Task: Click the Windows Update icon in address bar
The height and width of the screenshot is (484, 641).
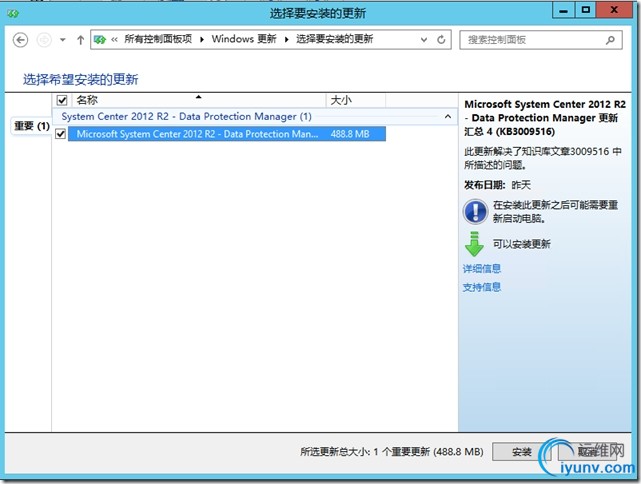Action: click(x=100, y=40)
